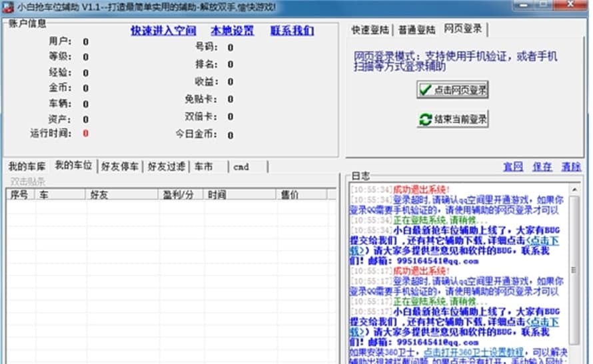Switch to 普通登陆 tab
This screenshot has width=593, height=364.
tap(416, 30)
